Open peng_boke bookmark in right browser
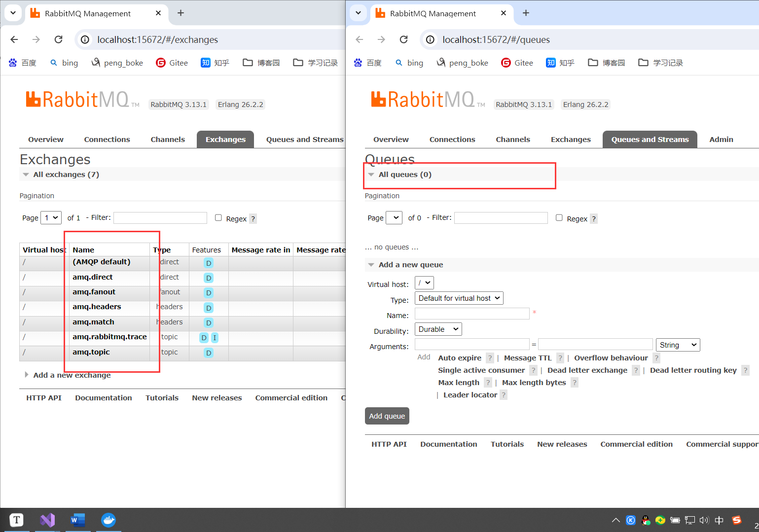Image resolution: width=759 pixels, height=532 pixels. [x=463, y=63]
